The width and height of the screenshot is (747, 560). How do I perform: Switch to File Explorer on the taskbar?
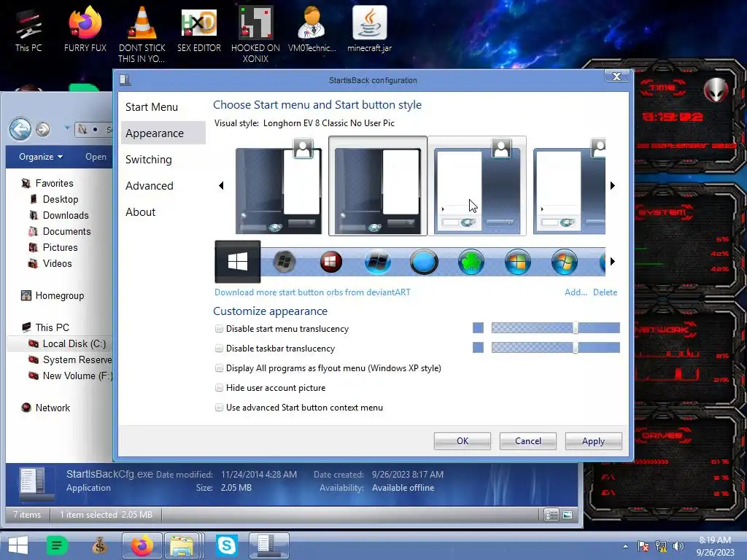[183, 545]
